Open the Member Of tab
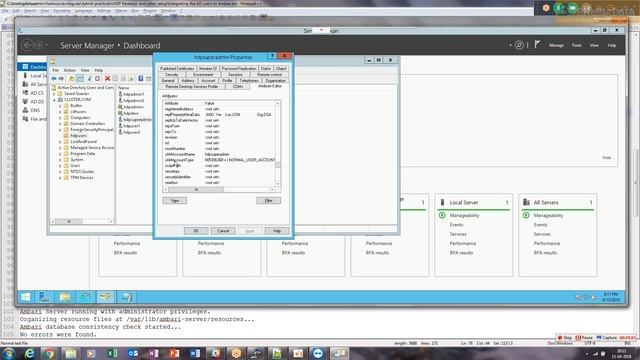Image resolution: width=640 pixels, height=360 pixels. (208, 68)
